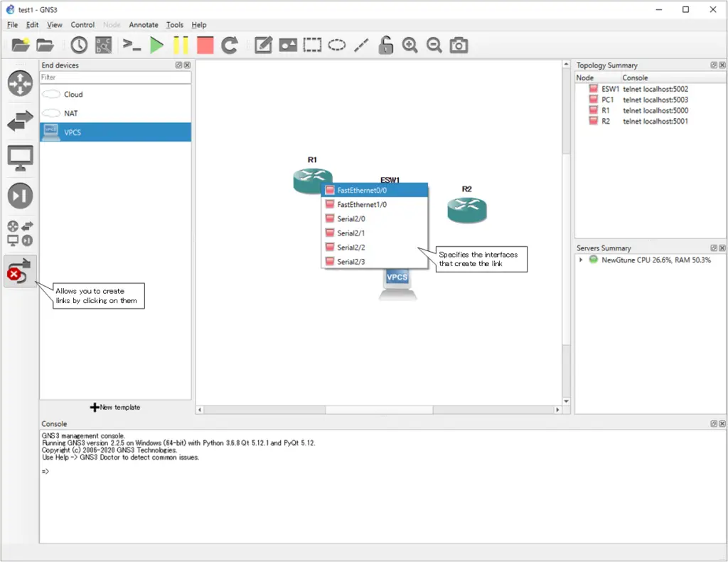This screenshot has width=728, height=562.
Task: Click the New template button
Action: pyautogui.click(x=115, y=408)
